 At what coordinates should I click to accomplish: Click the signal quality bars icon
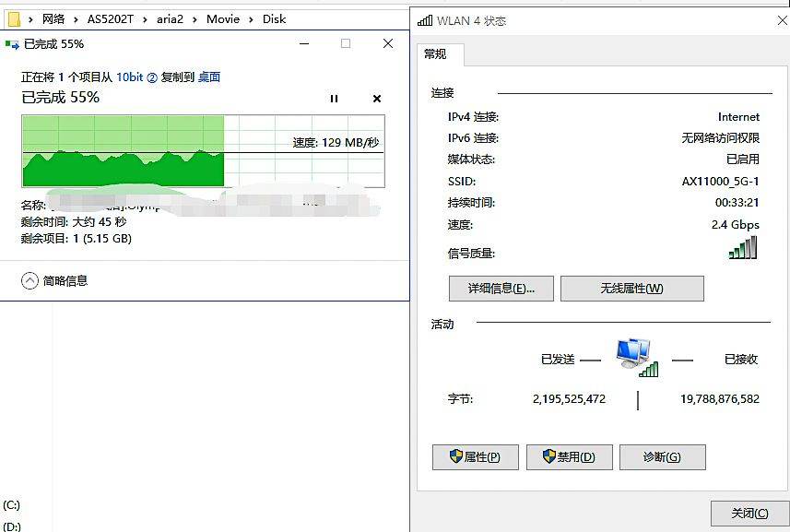click(743, 247)
